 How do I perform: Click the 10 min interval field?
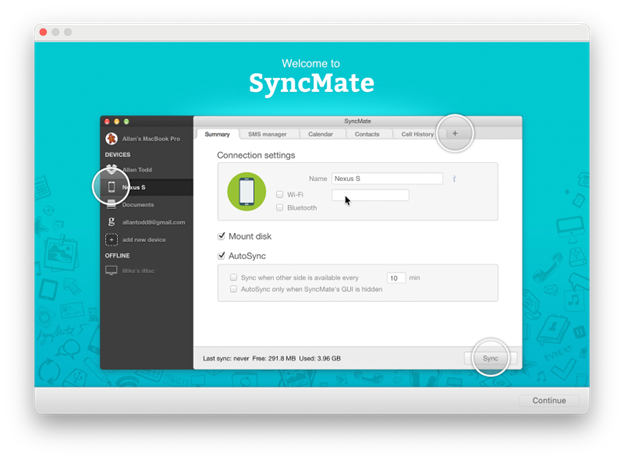pos(396,278)
